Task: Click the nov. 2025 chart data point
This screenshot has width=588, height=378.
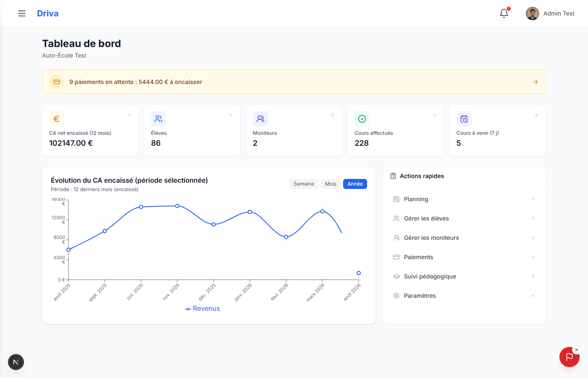Action: 177,206
